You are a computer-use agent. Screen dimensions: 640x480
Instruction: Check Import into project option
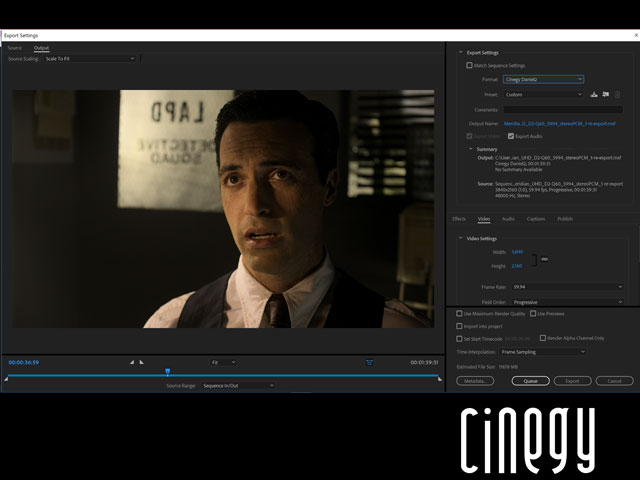(459, 326)
